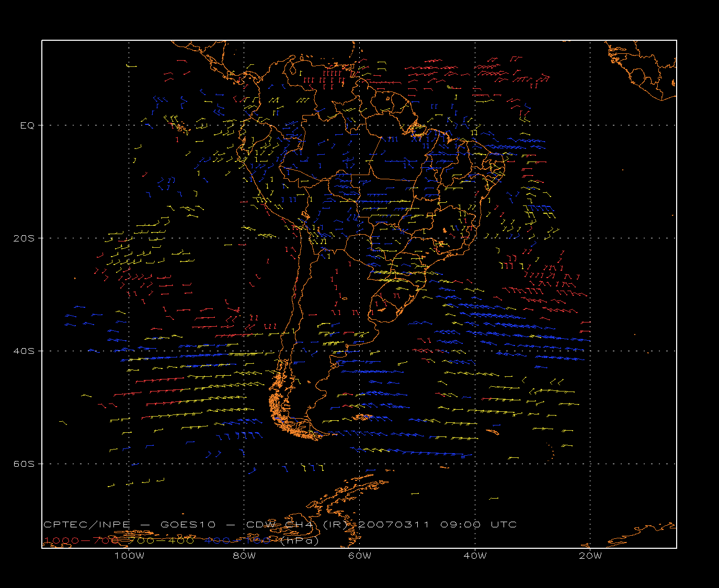Click the EQ latitude label
The width and height of the screenshot is (719, 588).
point(27,125)
